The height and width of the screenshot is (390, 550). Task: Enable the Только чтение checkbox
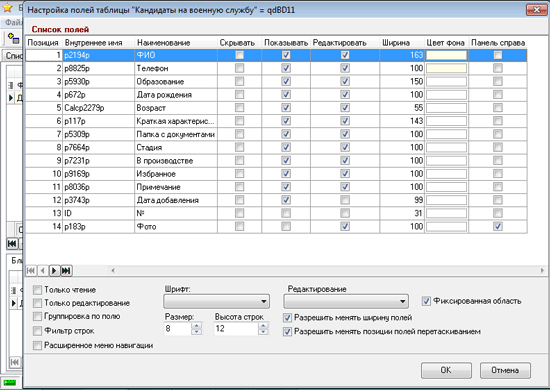tap(37, 290)
